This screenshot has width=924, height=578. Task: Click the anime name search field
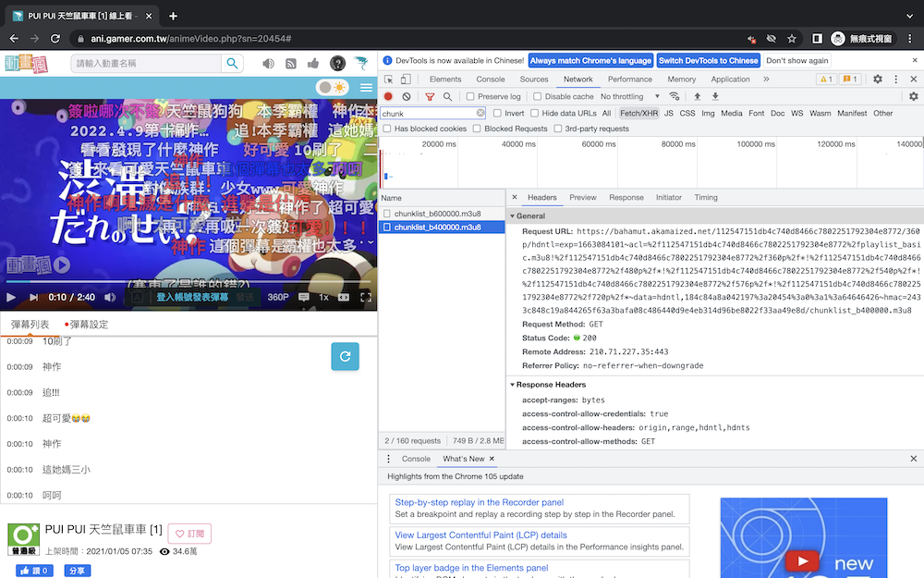(x=146, y=63)
